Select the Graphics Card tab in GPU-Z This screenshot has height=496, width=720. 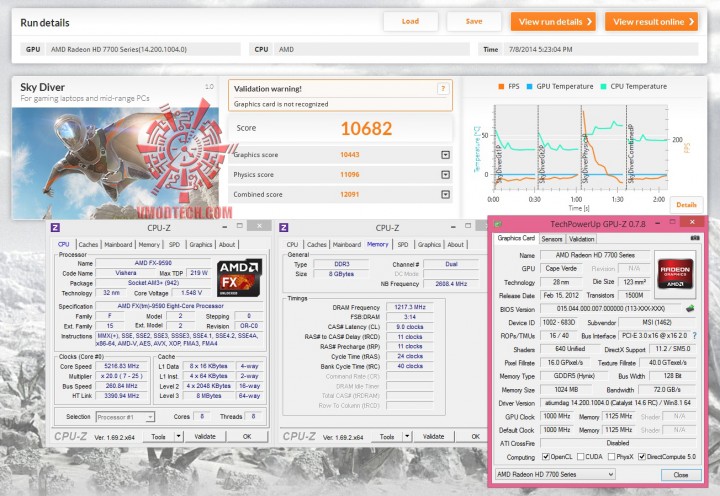pyautogui.click(x=516, y=238)
